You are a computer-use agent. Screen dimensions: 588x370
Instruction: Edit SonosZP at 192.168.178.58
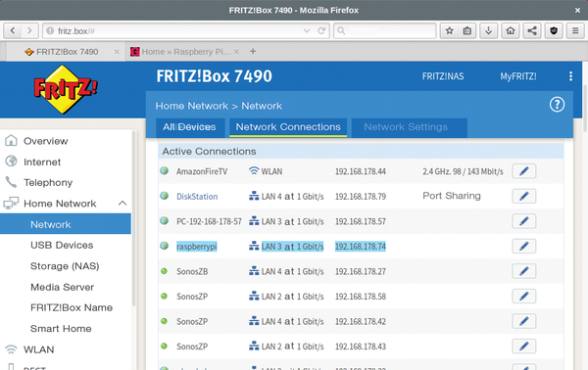(524, 297)
